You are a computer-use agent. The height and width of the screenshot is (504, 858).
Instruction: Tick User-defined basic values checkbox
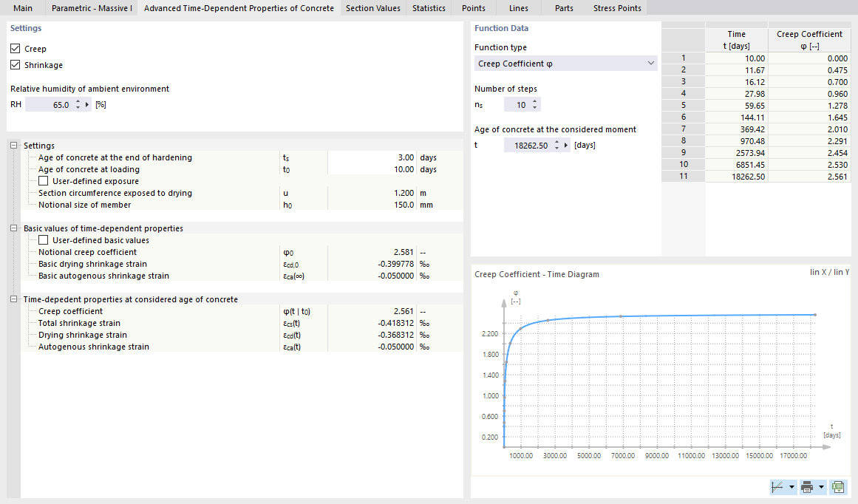point(43,240)
